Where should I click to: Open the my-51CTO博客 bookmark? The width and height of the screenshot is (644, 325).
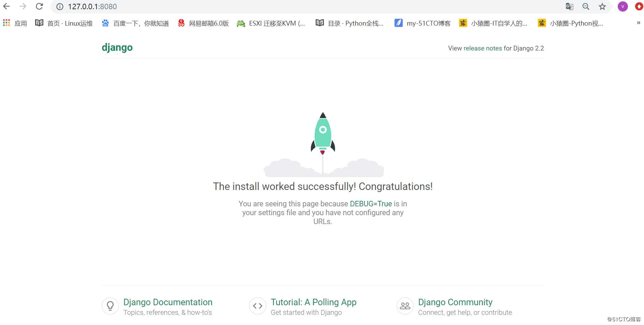tap(423, 23)
